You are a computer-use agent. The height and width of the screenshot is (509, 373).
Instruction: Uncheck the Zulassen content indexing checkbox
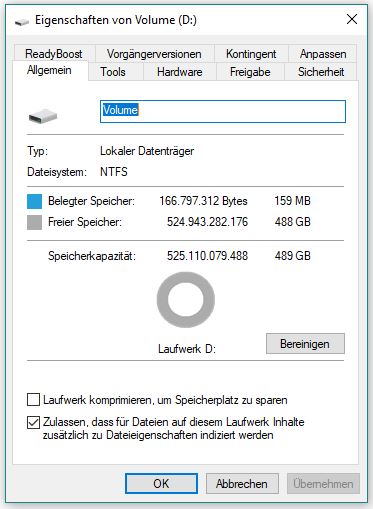(x=33, y=422)
